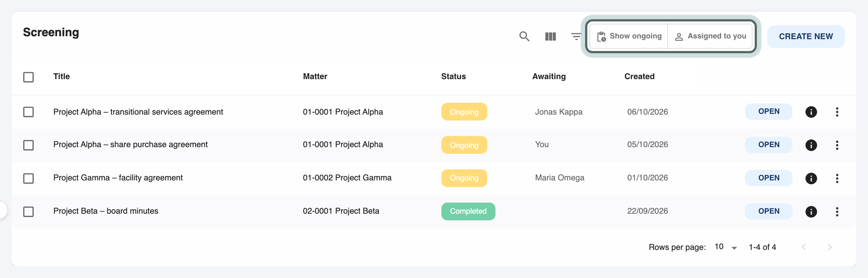Sort by the Awaiting column header
868x278 pixels.
549,77
